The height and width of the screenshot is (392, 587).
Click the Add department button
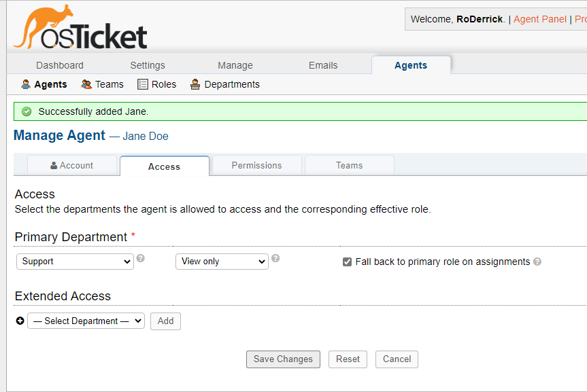click(x=165, y=321)
